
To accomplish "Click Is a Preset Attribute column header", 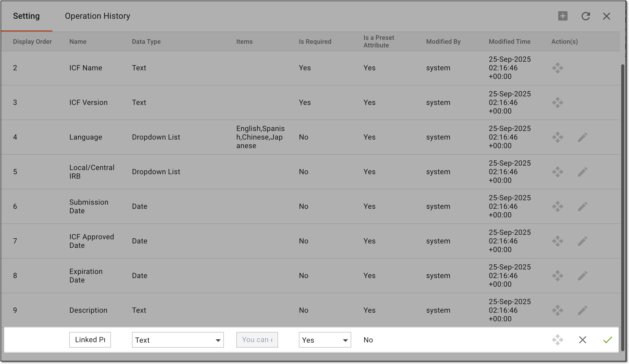I will tap(379, 41).
